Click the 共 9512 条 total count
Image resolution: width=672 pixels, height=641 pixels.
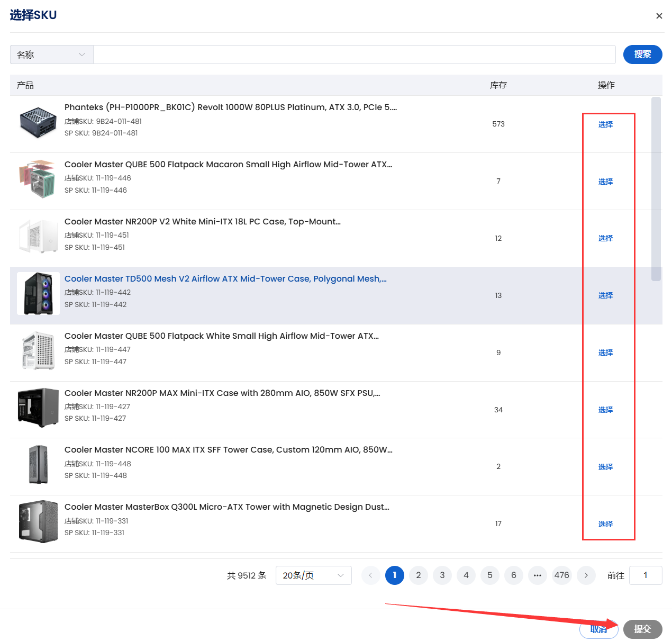pyautogui.click(x=247, y=575)
